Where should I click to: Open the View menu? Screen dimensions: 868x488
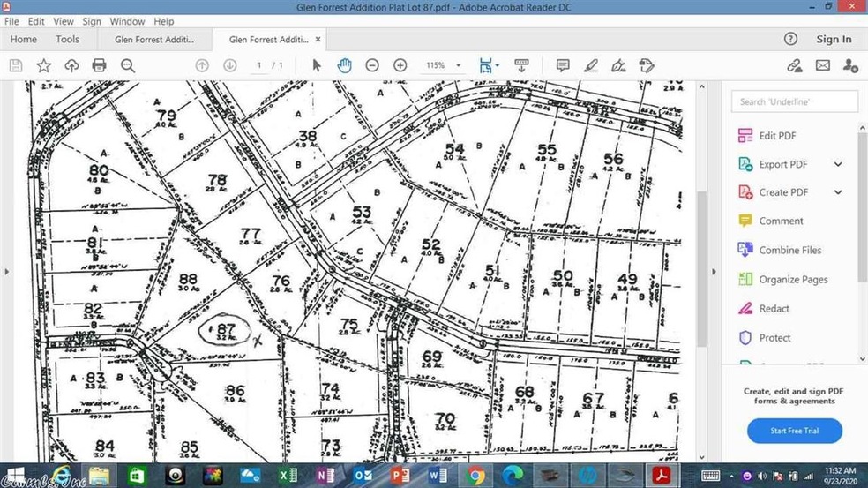pos(64,21)
